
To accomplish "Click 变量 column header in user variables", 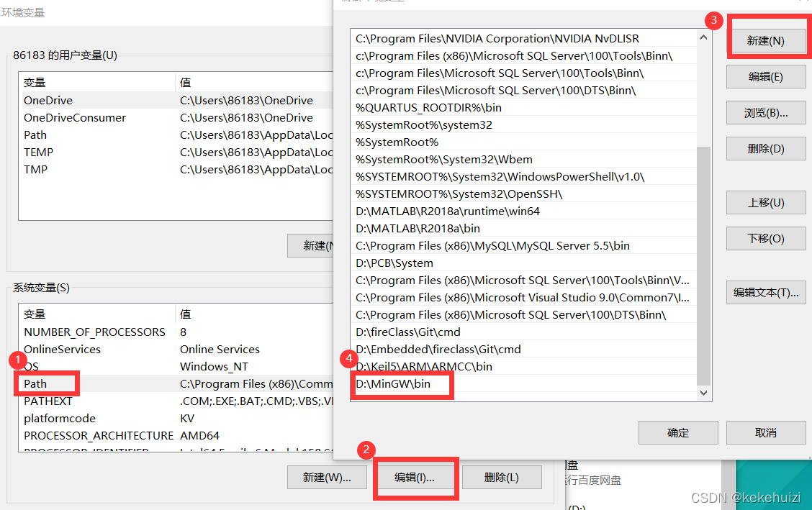I will click(97, 82).
